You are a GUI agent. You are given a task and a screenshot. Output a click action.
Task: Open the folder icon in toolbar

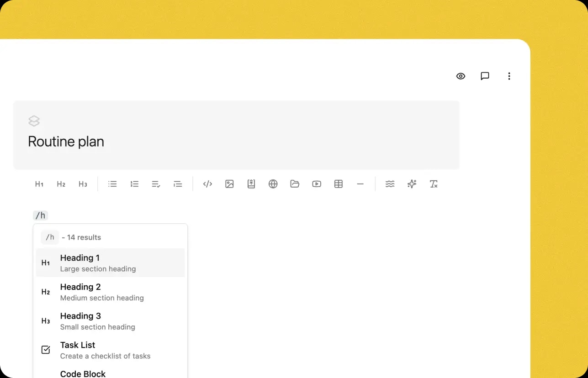(295, 184)
